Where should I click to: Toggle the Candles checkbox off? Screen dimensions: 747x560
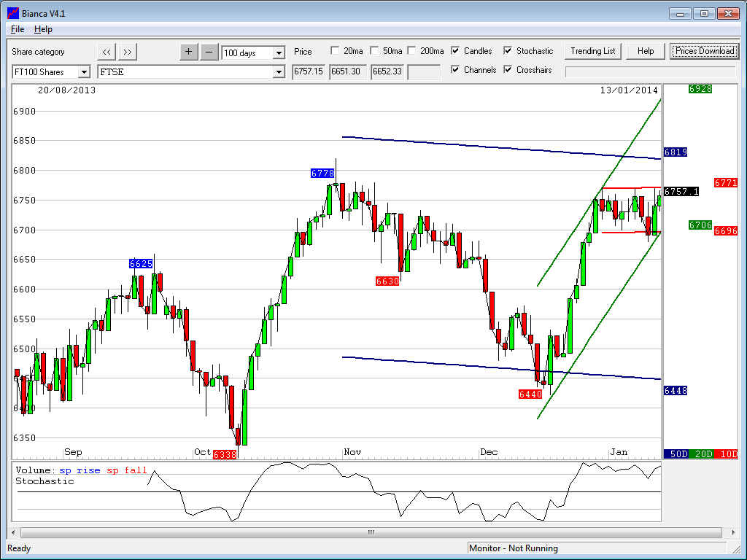(455, 51)
